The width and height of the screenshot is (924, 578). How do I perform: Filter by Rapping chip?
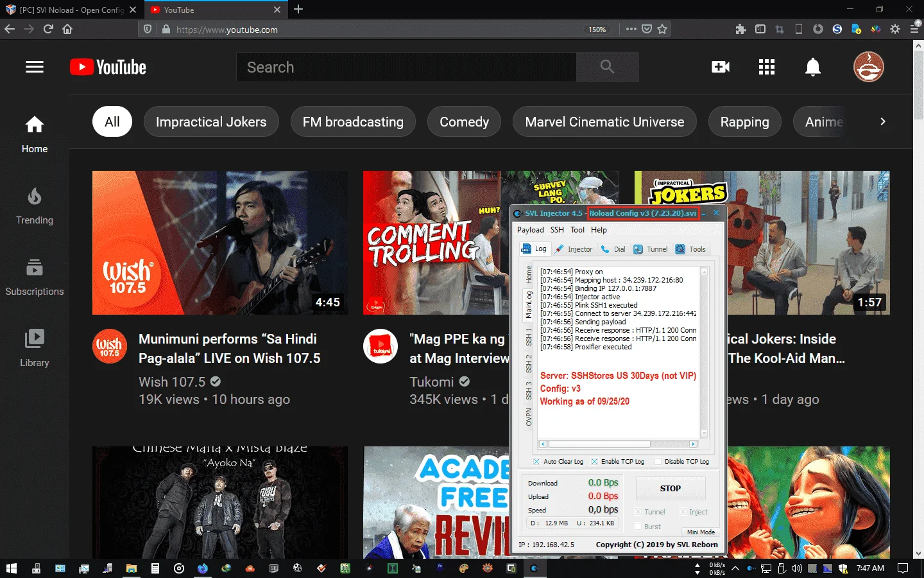coord(744,121)
